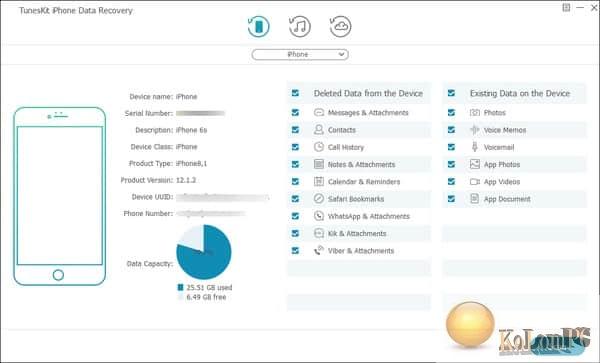The height and width of the screenshot is (363, 600).
Task: Click the App Document page icon
Action: pos(474,199)
